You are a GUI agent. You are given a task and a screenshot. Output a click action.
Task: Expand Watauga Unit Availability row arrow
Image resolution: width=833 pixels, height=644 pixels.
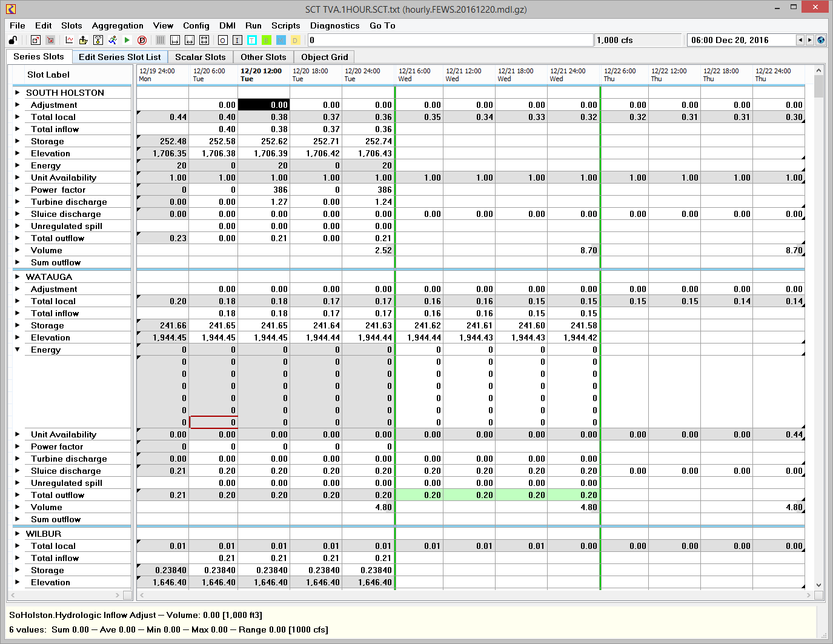pyautogui.click(x=18, y=434)
